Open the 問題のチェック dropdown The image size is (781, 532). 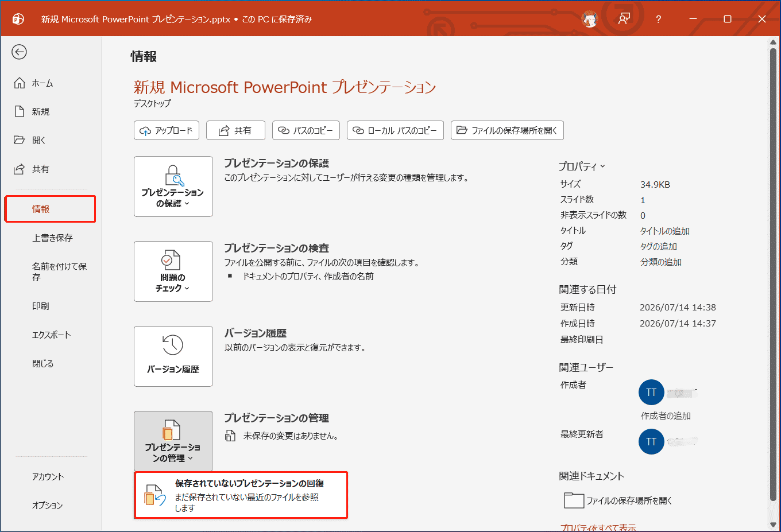coord(173,271)
